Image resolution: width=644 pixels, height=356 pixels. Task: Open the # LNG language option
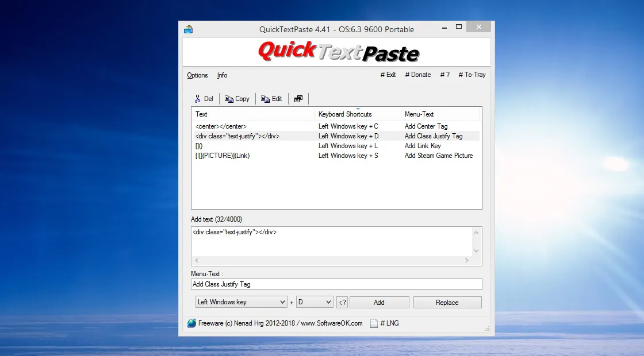(x=389, y=323)
